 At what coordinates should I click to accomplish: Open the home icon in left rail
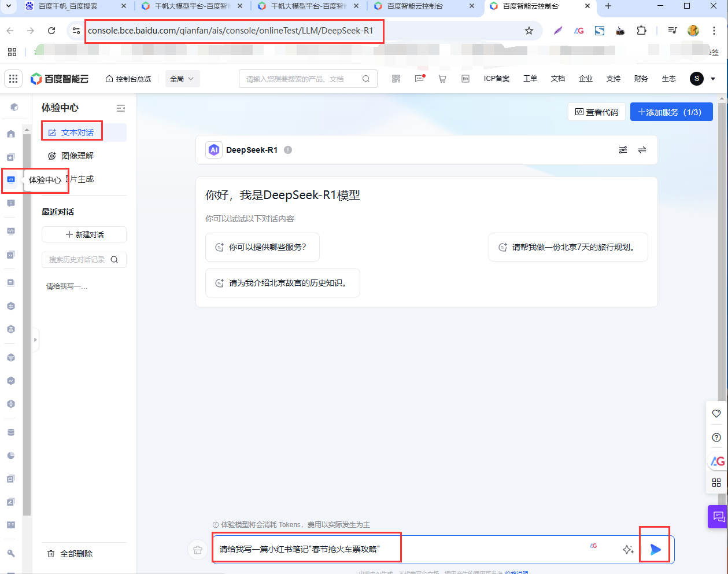click(11, 134)
